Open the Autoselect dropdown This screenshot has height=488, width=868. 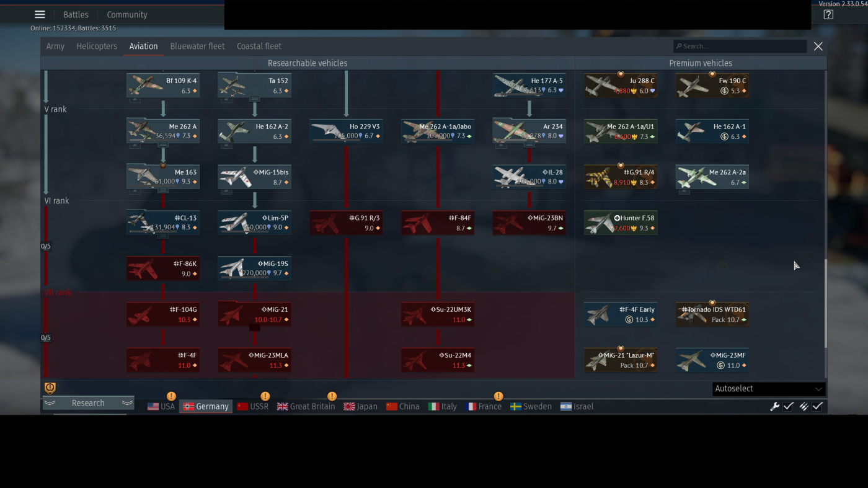tap(769, 389)
